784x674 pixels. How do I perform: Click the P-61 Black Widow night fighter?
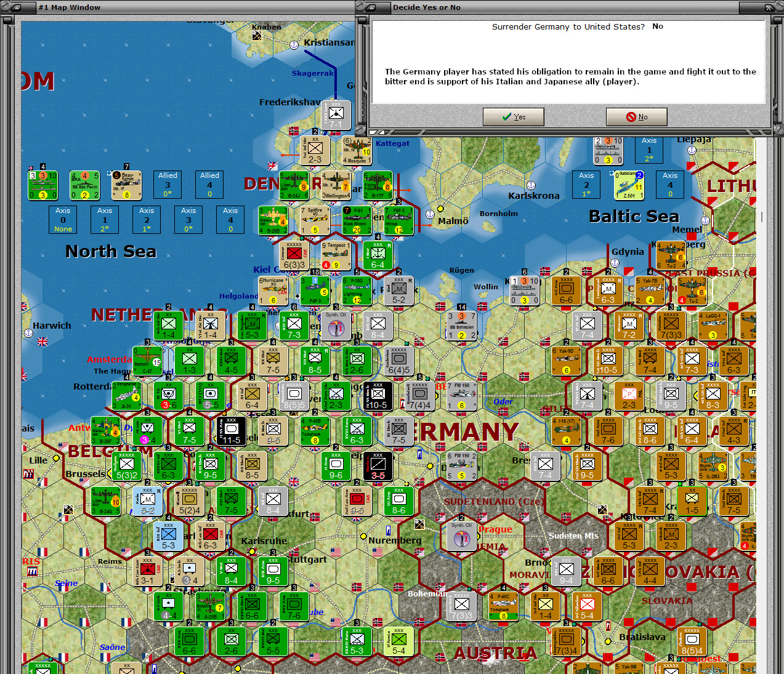pos(357,220)
